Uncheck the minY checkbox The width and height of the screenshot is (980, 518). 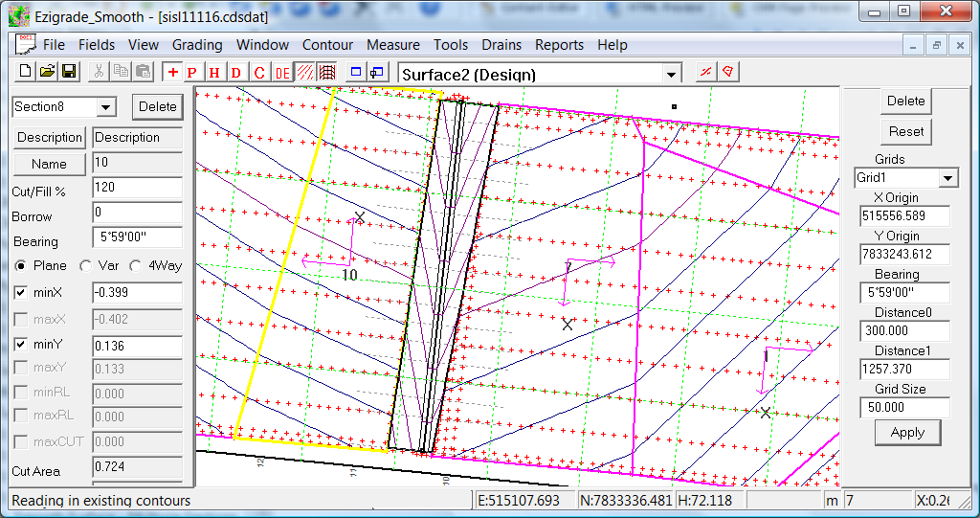[21, 345]
